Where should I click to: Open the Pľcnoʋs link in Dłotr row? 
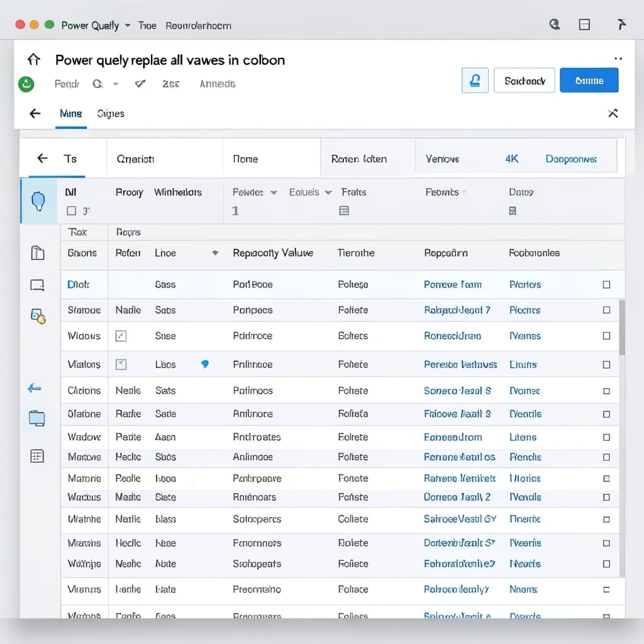525,285
